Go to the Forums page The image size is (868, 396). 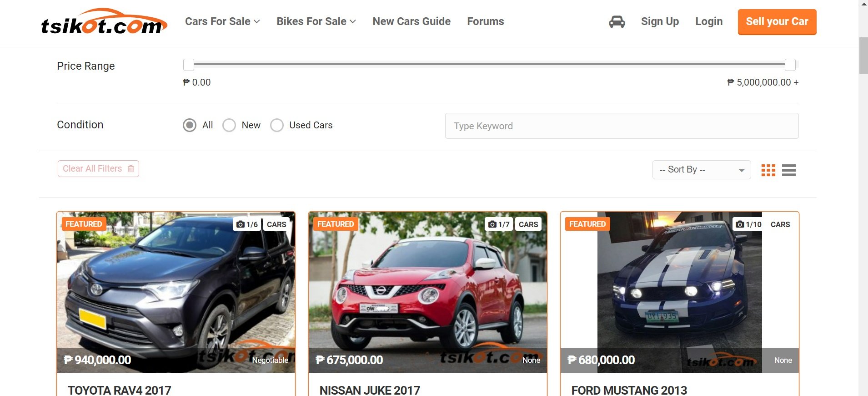pos(486,21)
